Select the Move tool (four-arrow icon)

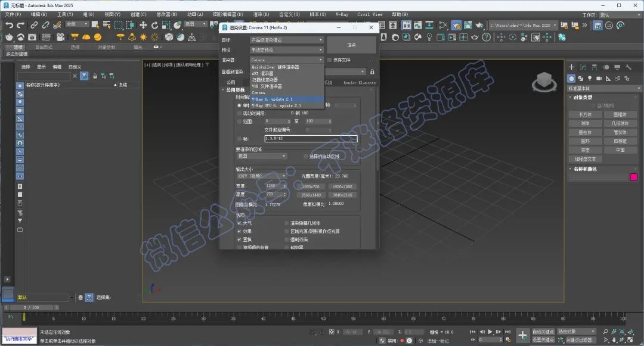[x=143, y=25]
